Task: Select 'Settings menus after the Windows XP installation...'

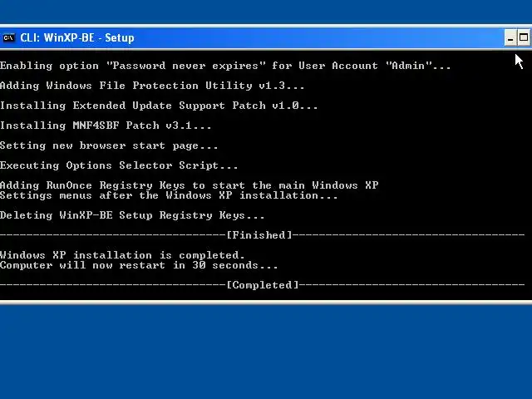Action: click(169, 195)
